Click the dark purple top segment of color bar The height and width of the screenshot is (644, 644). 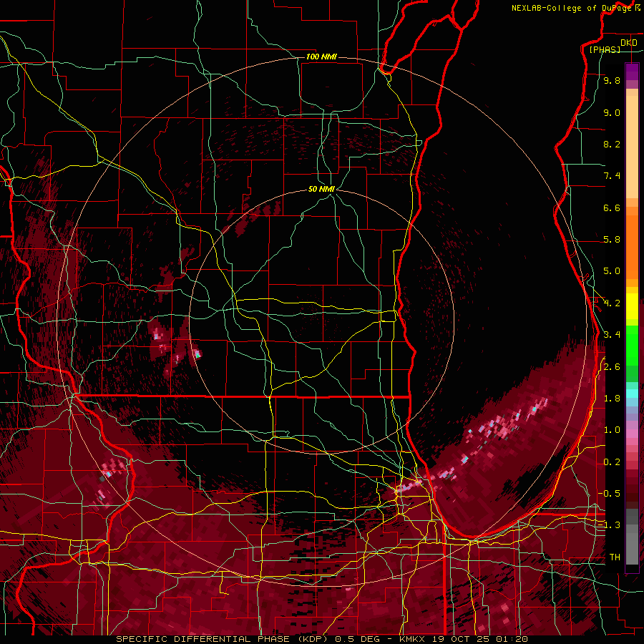click(632, 72)
